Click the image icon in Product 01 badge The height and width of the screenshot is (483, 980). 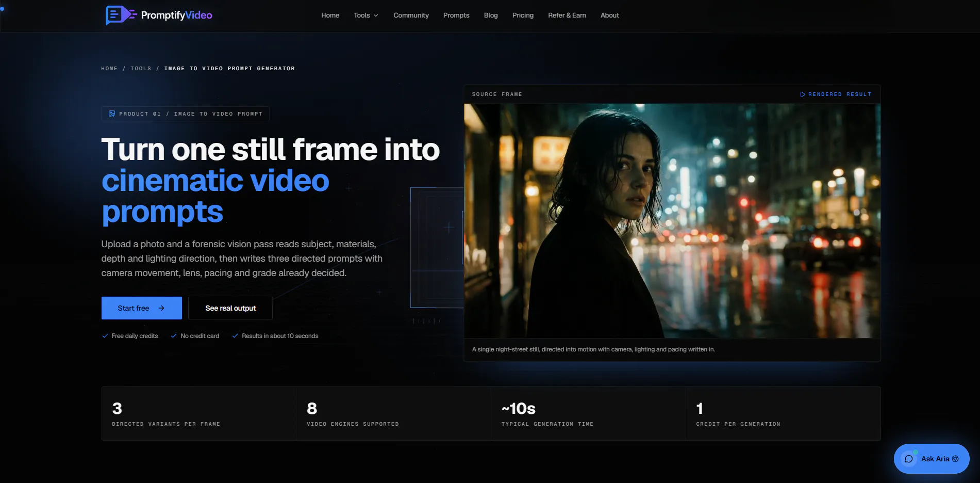(x=112, y=114)
